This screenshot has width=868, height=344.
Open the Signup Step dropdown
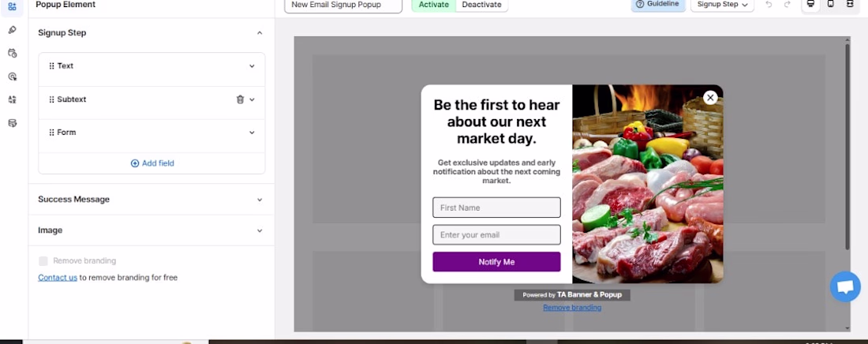(722, 5)
